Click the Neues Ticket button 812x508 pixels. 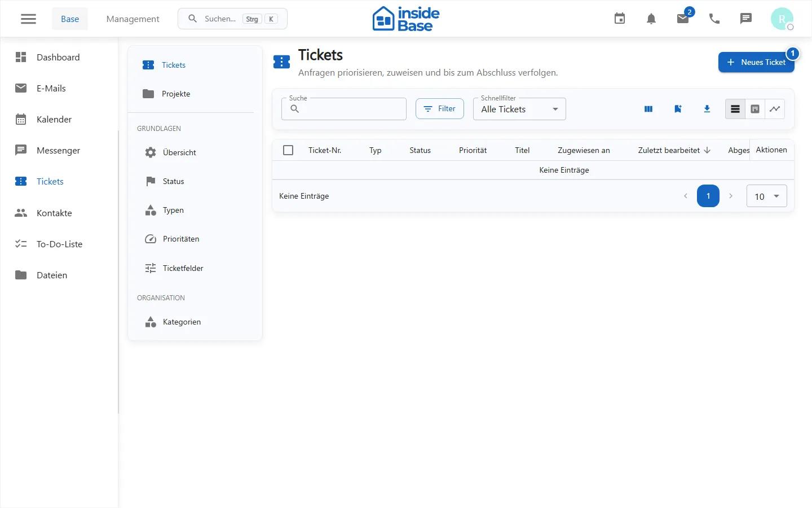click(756, 62)
